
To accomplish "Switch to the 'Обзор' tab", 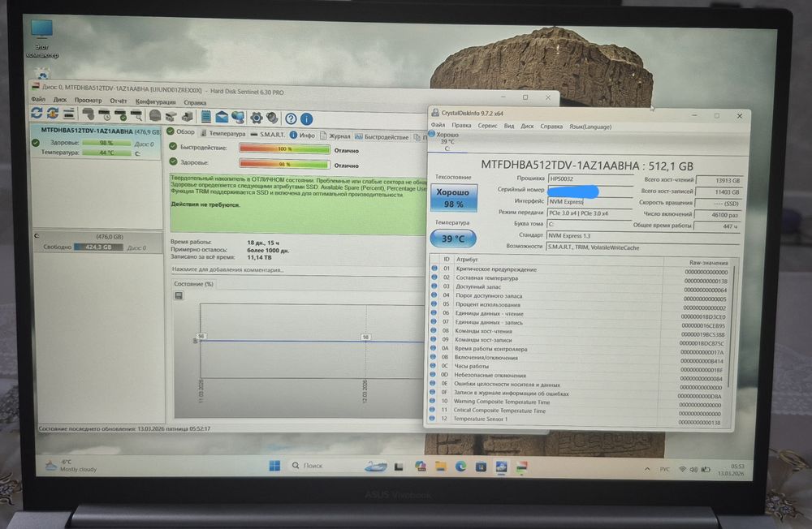I will 181,132.
